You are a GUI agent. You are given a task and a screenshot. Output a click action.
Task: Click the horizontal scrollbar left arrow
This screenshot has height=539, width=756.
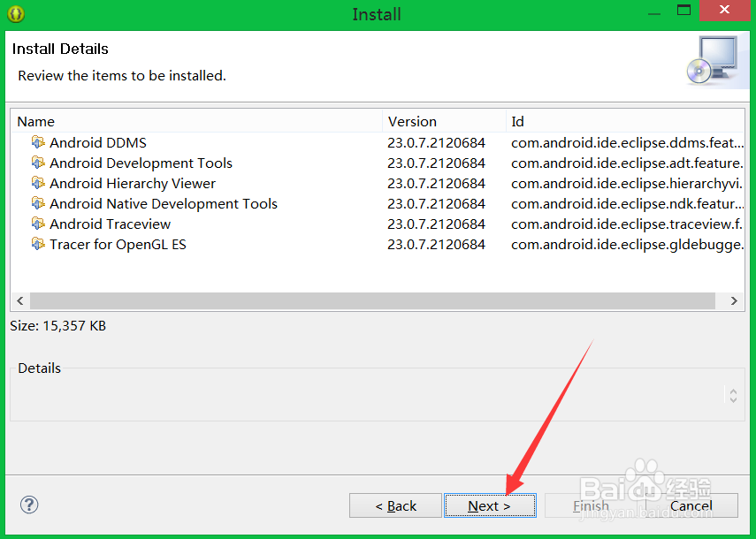(20, 300)
